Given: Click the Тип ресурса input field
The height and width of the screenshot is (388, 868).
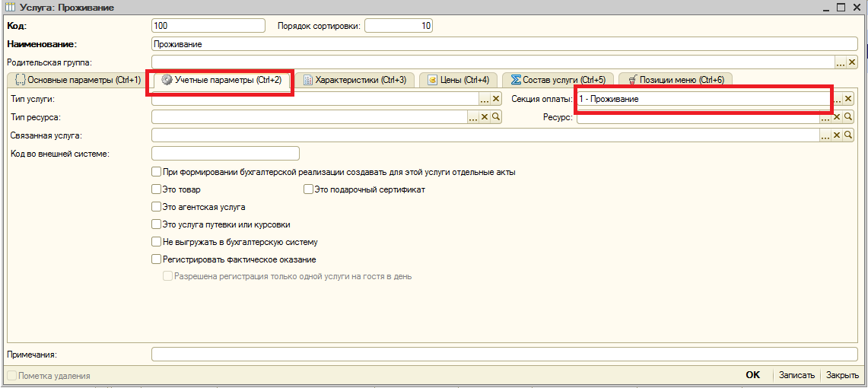Looking at the screenshot, I should [310, 117].
